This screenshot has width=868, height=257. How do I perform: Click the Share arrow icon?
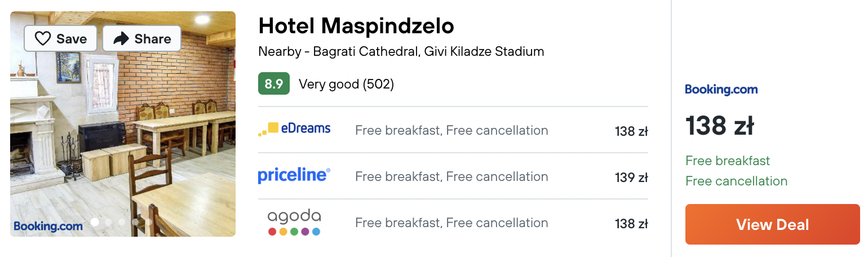point(121,38)
